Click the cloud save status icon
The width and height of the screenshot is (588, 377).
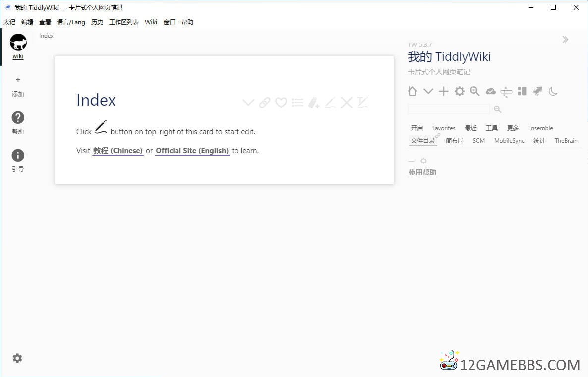click(x=490, y=91)
